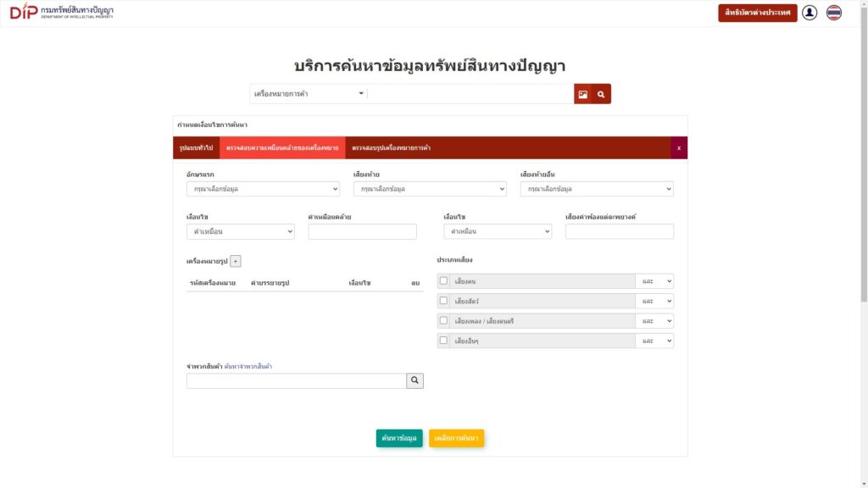Open the และ dropdown next to เสียงอื่นๆ

point(656,341)
